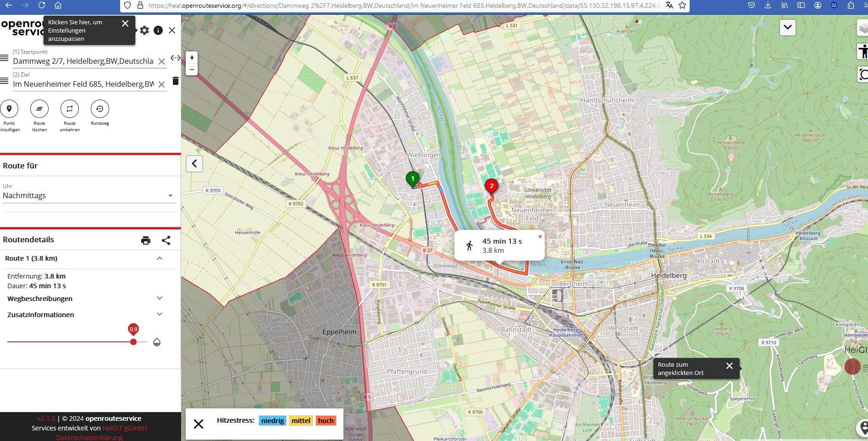Toggle hoch heat stress legend item
The image size is (868, 441).
point(326,421)
